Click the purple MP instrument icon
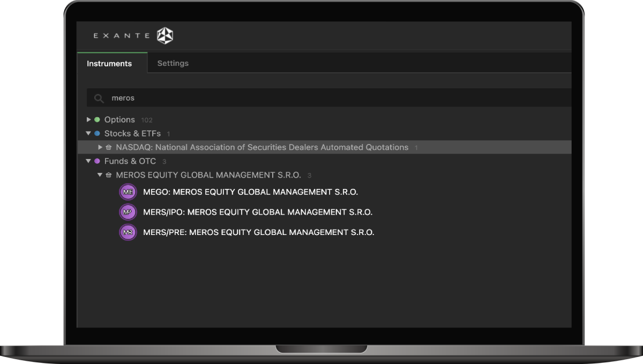Image resolution: width=643 pixels, height=364 pixels. pyautogui.click(x=128, y=212)
